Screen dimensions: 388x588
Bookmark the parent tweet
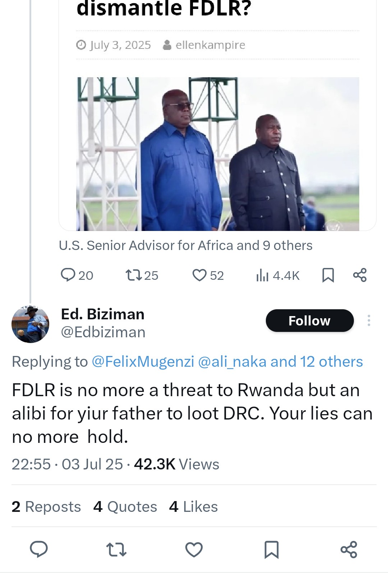328,275
